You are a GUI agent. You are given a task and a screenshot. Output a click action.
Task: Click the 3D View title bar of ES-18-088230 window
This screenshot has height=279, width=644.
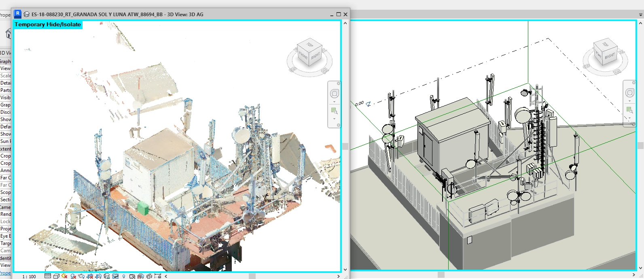click(x=162, y=14)
